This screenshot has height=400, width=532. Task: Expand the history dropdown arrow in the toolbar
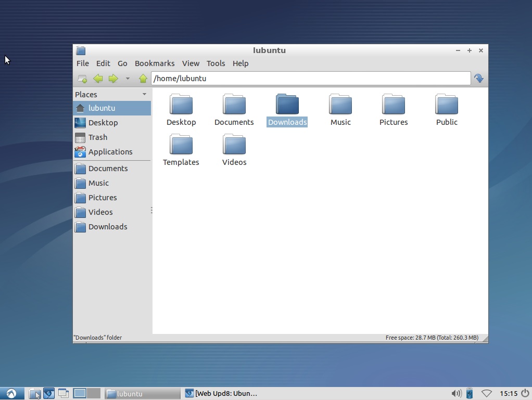point(128,79)
